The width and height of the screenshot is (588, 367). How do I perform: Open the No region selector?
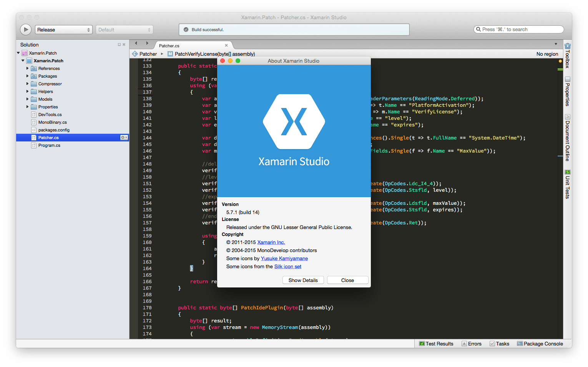point(547,54)
